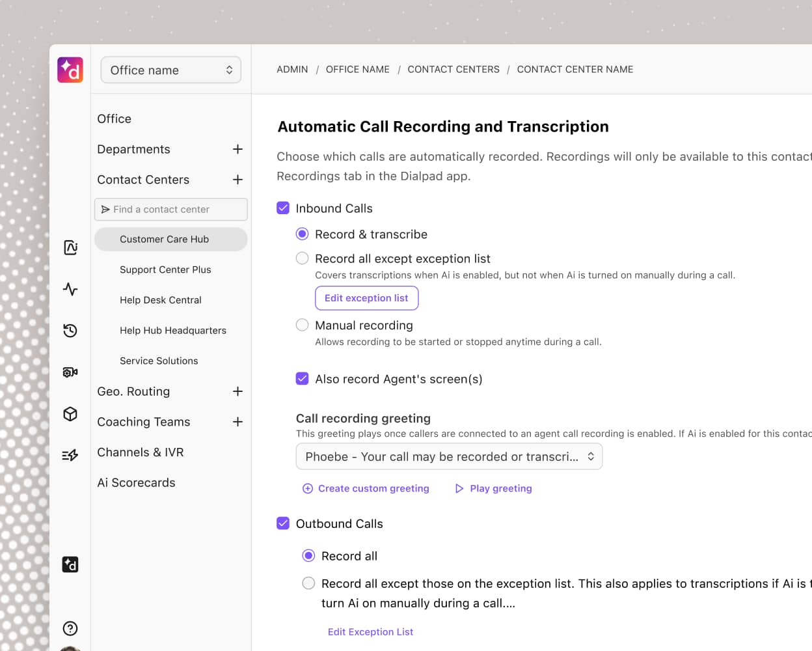Screen dimensions: 812x651
Task: Select the Record & transcribe radio button
Action: 302,234
